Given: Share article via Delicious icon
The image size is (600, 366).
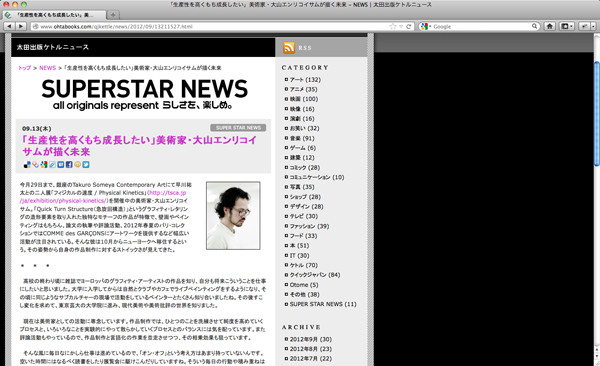Looking at the screenshot, I should 27,165.
